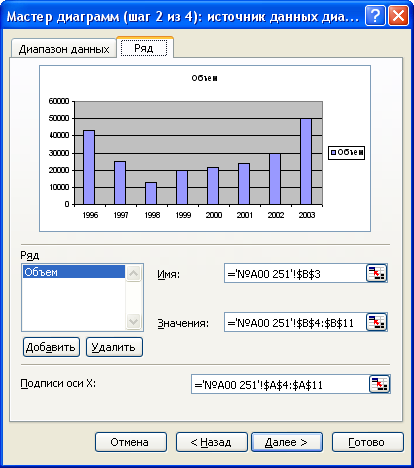Image resolution: width=414 pixels, height=468 pixels.
Task: Click the 1996 axis label in preview
Action: click(x=90, y=215)
